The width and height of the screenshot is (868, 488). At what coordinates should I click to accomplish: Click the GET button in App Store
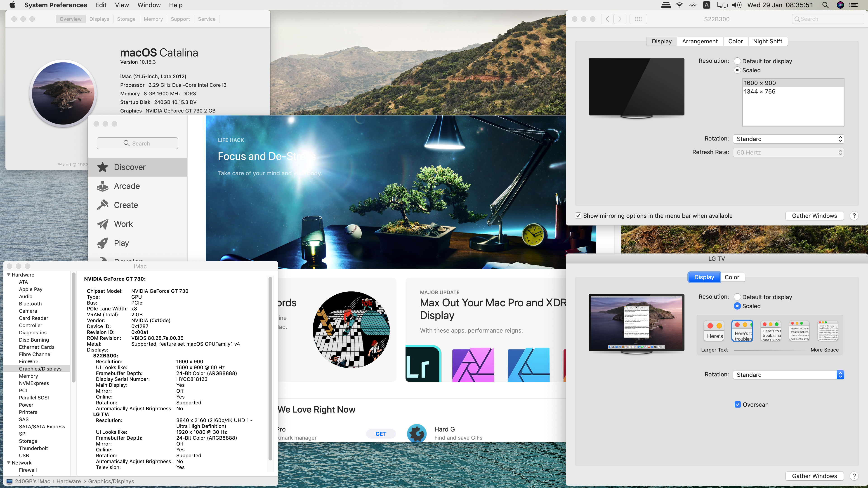(381, 434)
